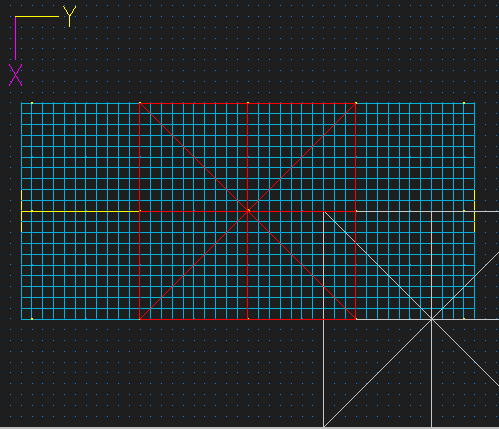Select top-right corner of red square

tap(356, 103)
